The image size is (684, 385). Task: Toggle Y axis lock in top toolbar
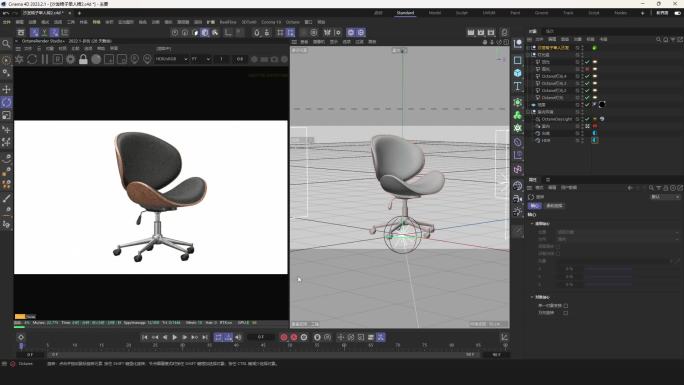coord(44,32)
